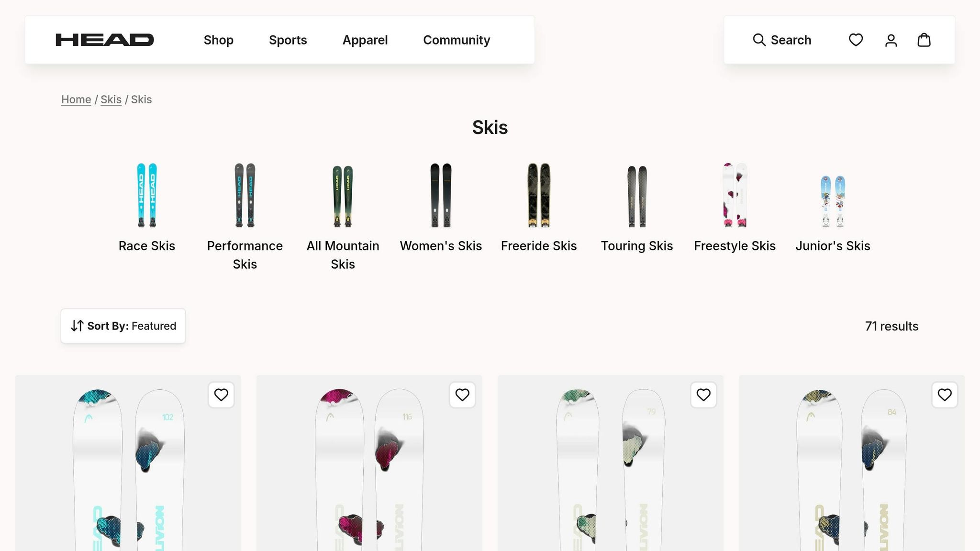Favorite the pink 116 ski product
The height and width of the screenshot is (551, 980).
click(462, 395)
